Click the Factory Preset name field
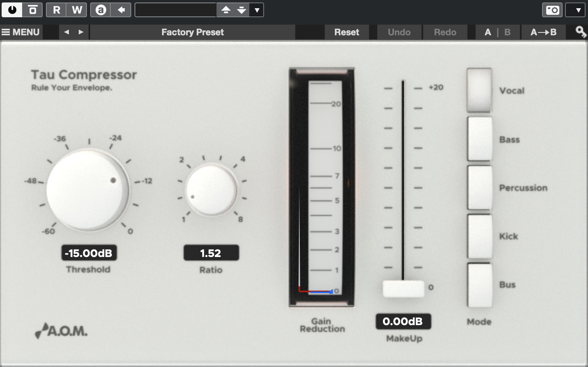 click(x=193, y=32)
